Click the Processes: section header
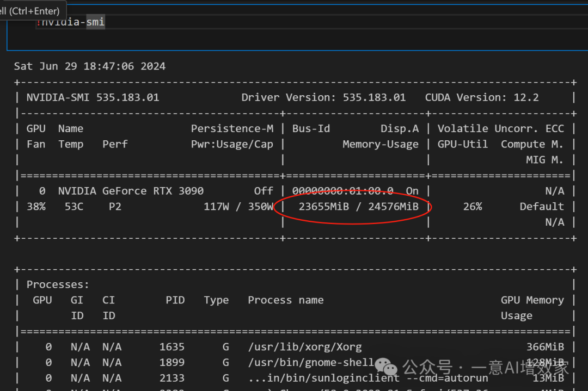Image resolution: width=588 pixels, height=391 pixels. click(x=58, y=284)
